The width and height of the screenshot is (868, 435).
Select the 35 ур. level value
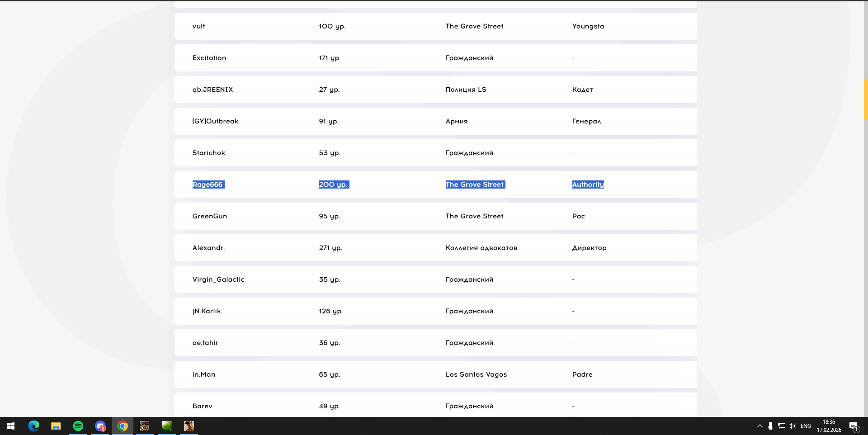pyautogui.click(x=330, y=279)
